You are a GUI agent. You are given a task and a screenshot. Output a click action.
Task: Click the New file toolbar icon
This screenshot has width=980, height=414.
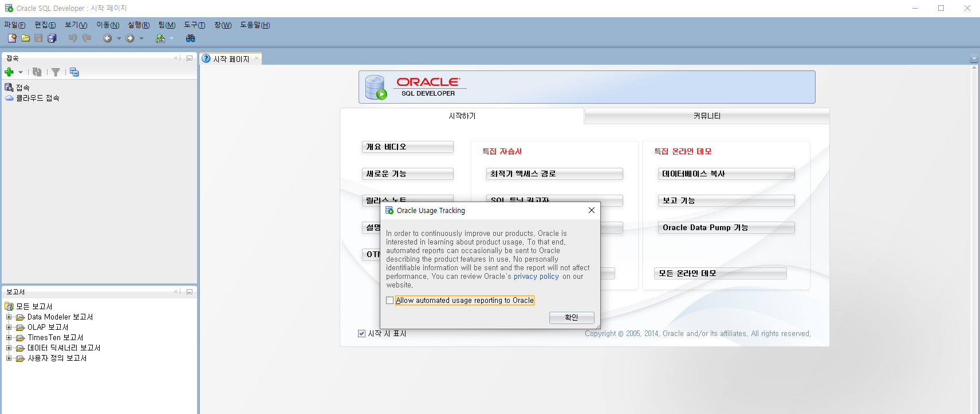pyautogui.click(x=12, y=38)
